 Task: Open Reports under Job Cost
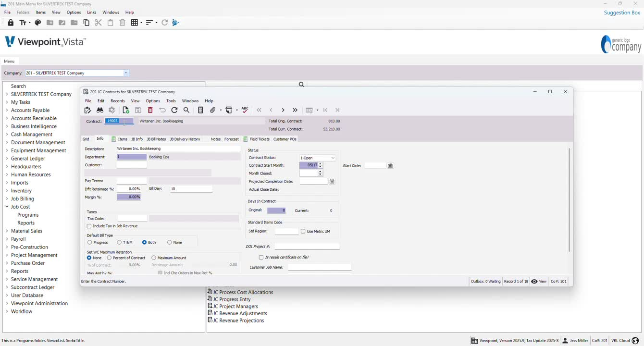coord(26,223)
